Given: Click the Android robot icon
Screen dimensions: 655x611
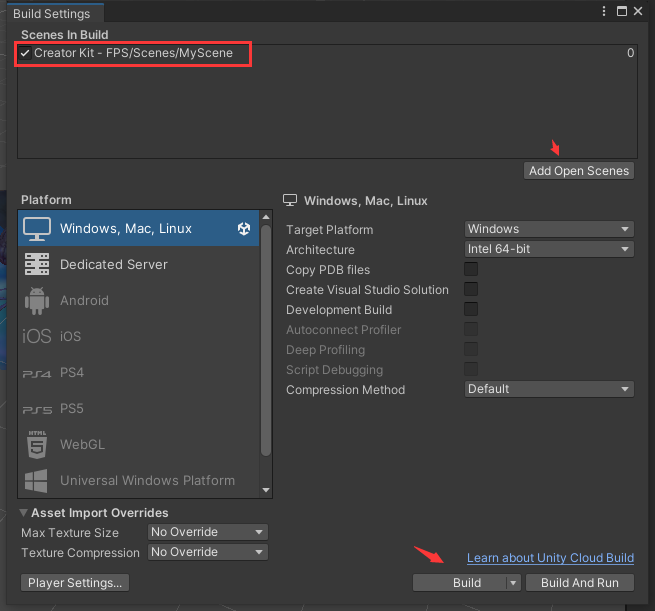Looking at the screenshot, I should 37,301.
